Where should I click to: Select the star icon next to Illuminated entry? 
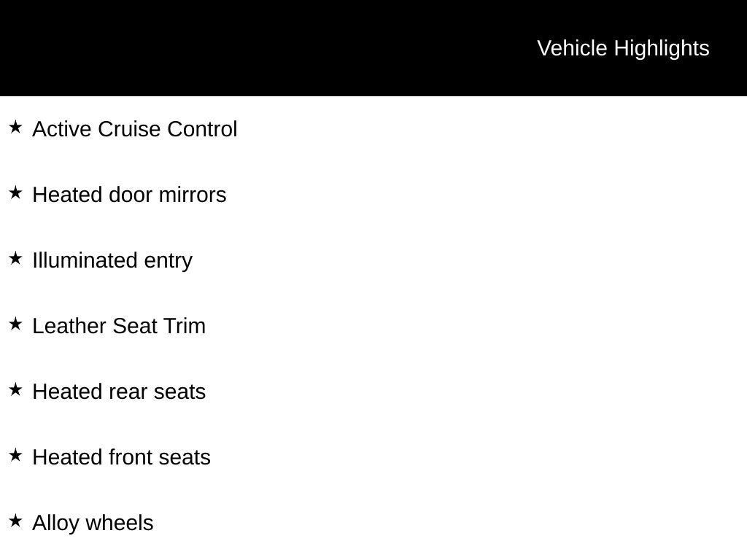pos(15,259)
